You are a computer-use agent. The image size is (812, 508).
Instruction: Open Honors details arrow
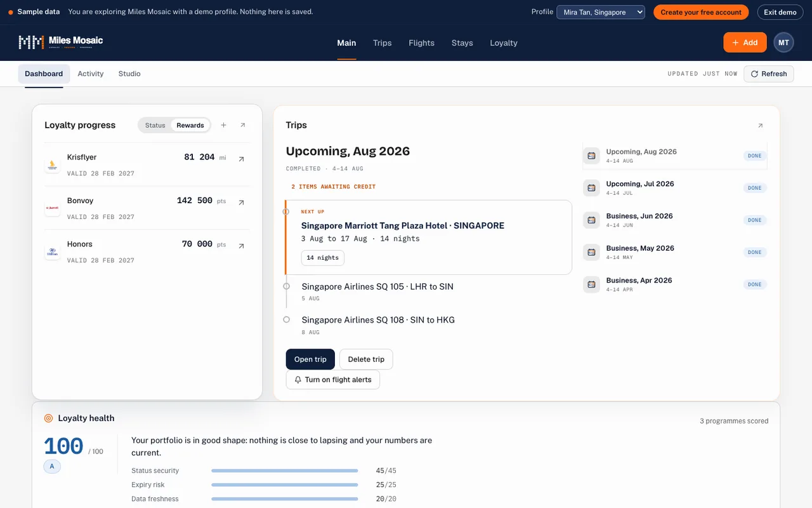(x=241, y=246)
